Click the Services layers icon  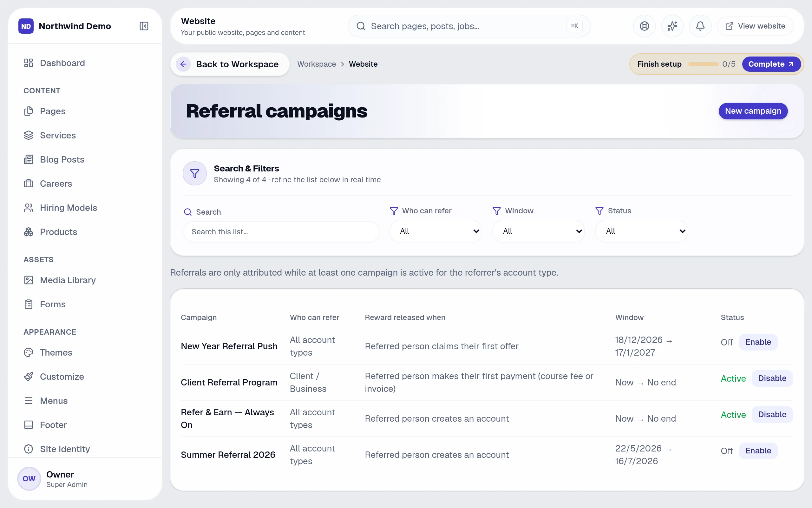pyautogui.click(x=29, y=135)
